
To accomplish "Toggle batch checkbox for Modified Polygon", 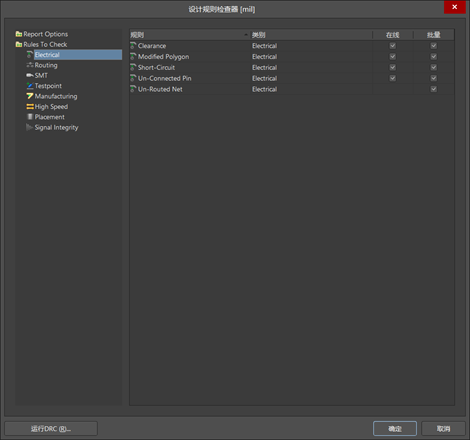I will pos(434,57).
